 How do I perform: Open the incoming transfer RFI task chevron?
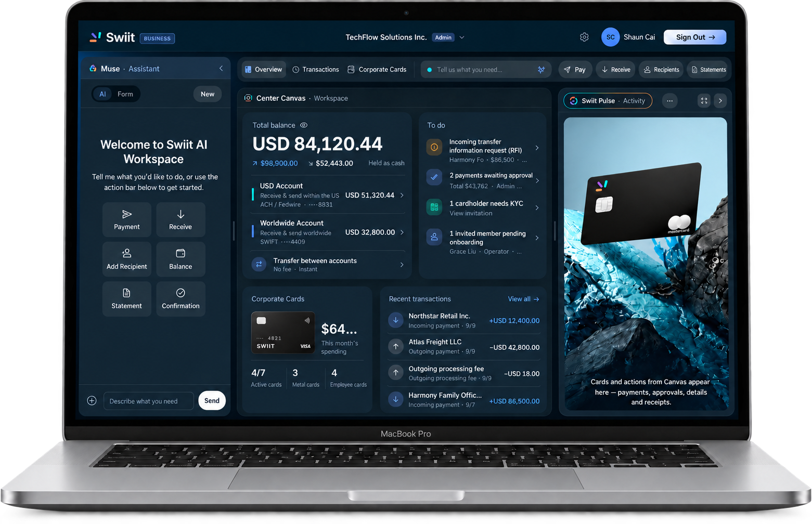point(537,148)
